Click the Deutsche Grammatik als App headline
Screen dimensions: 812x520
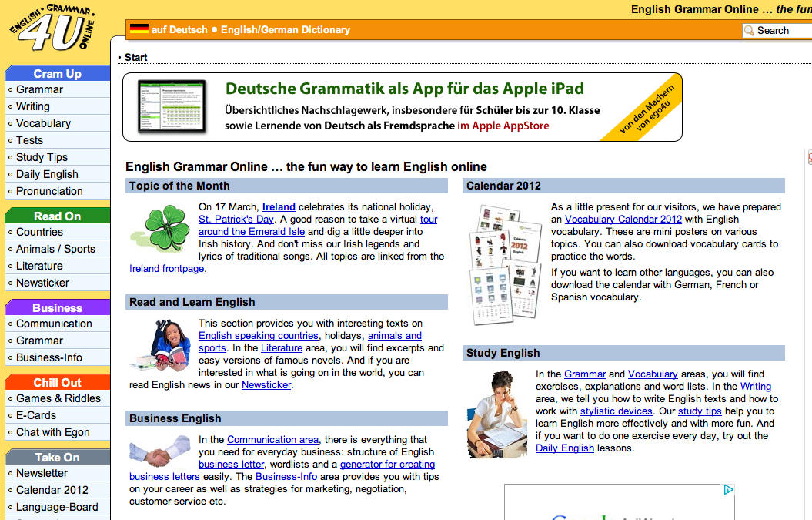(x=405, y=89)
